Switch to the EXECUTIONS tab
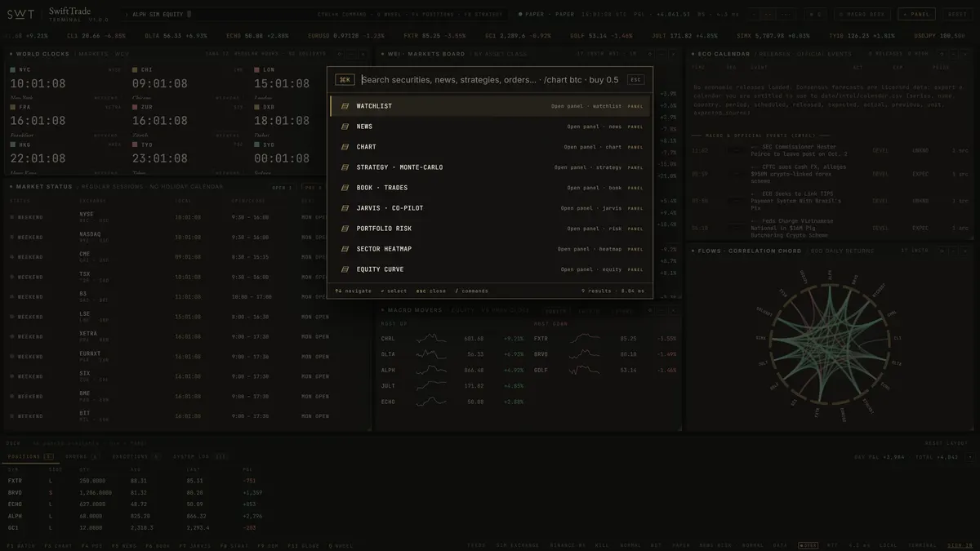The width and height of the screenshot is (980, 551). coord(136,456)
